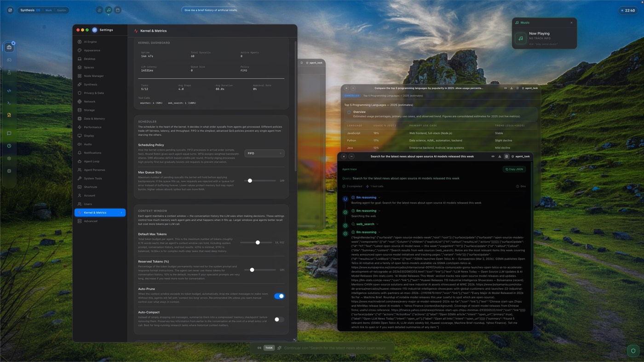Click the shield icon at bottom-right corner
Image resolution: width=644 pixels, height=362 pixels.
pyautogui.click(x=633, y=351)
